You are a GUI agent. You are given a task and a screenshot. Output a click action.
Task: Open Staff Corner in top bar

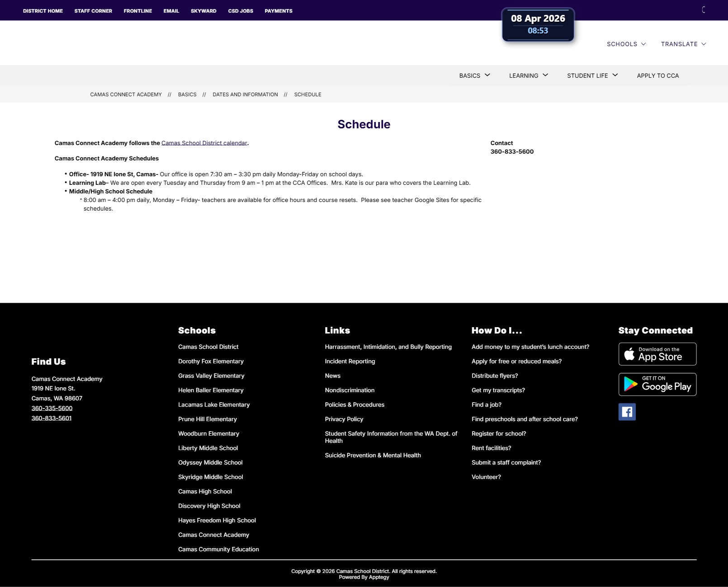(93, 11)
